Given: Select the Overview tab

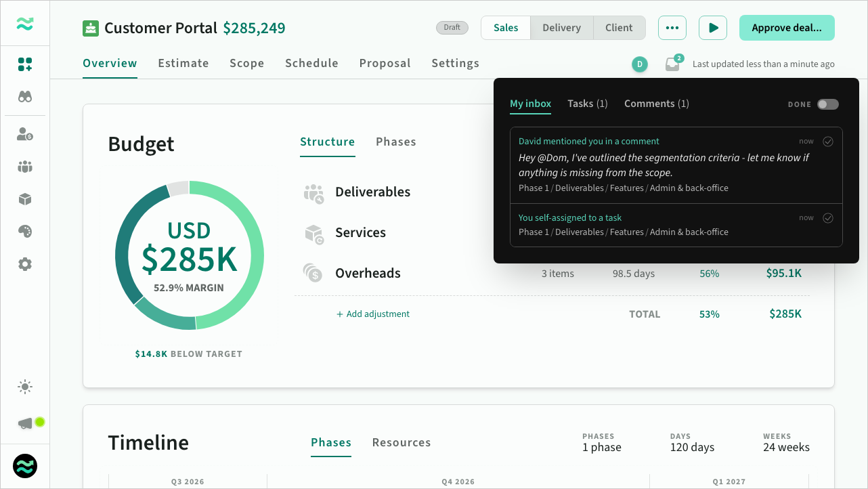Looking at the screenshot, I should coord(110,64).
